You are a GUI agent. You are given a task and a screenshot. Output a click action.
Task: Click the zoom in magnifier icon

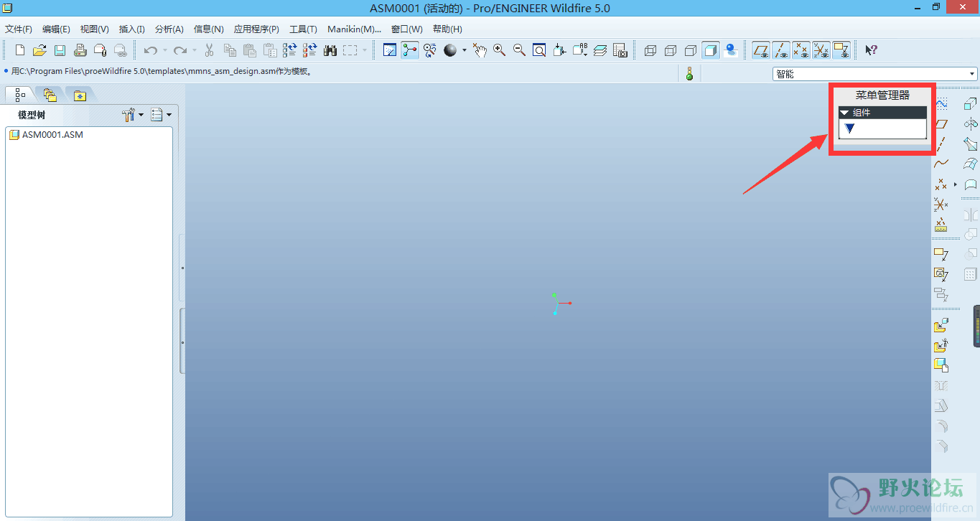499,50
